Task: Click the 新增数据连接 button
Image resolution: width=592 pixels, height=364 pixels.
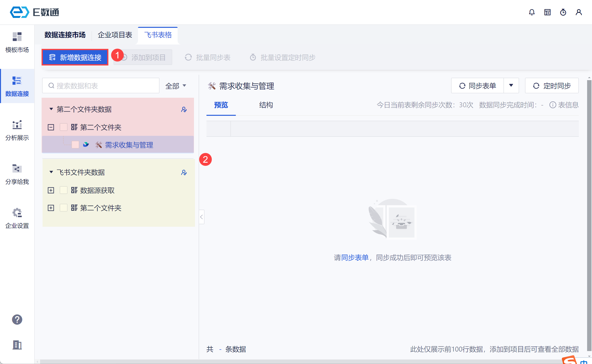Action: pos(75,57)
